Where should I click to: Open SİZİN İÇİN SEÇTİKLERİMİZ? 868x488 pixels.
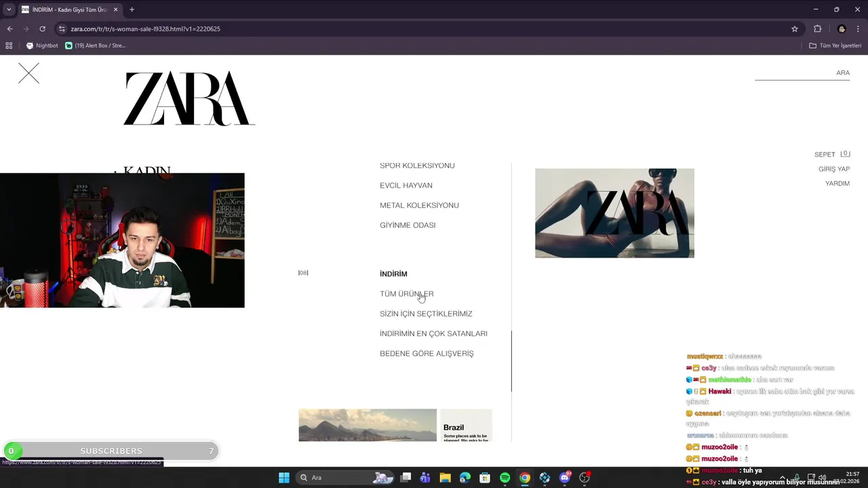[x=426, y=314]
